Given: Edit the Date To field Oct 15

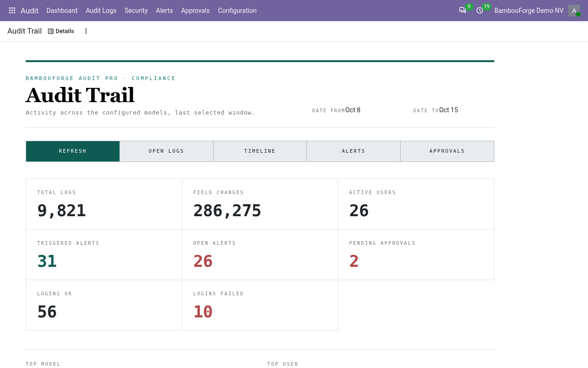Looking at the screenshot, I should pyautogui.click(x=448, y=110).
